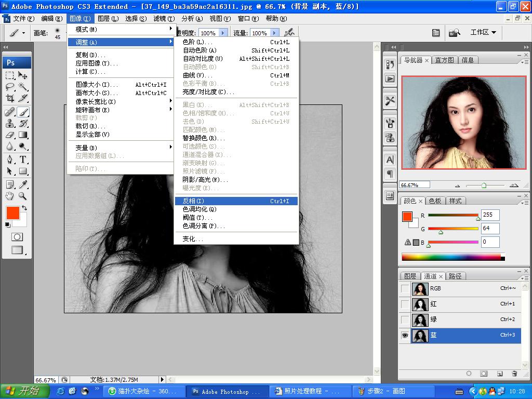This screenshot has height=399, width=532.
Task: Choose Curves (曲线) menu item
Action: point(236,75)
